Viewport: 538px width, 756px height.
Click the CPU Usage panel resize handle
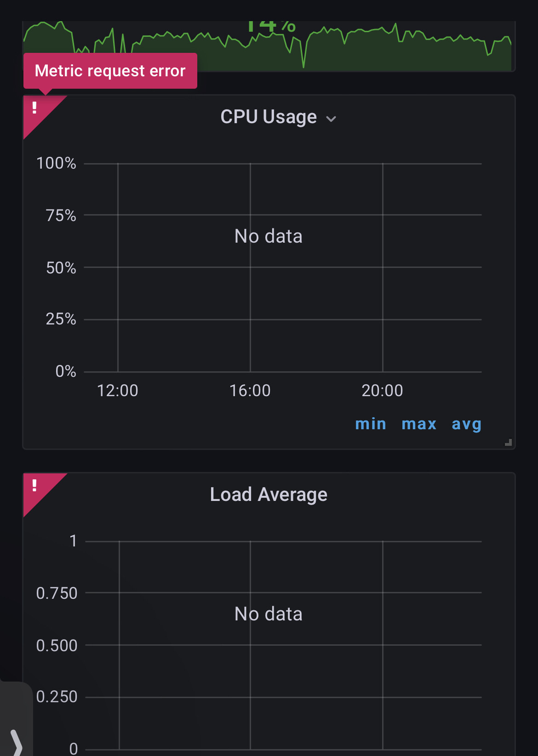point(508,442)
